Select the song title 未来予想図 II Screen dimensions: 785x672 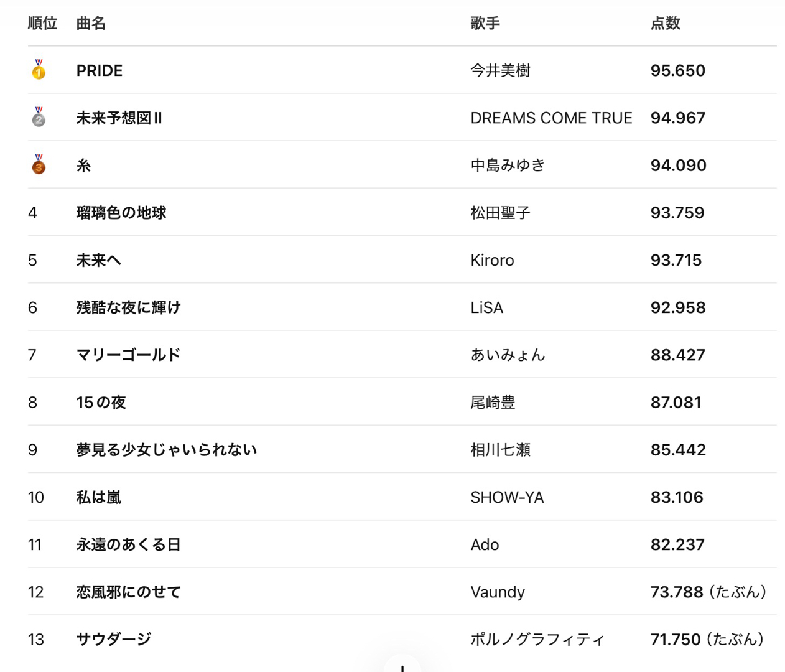(119, 118)
